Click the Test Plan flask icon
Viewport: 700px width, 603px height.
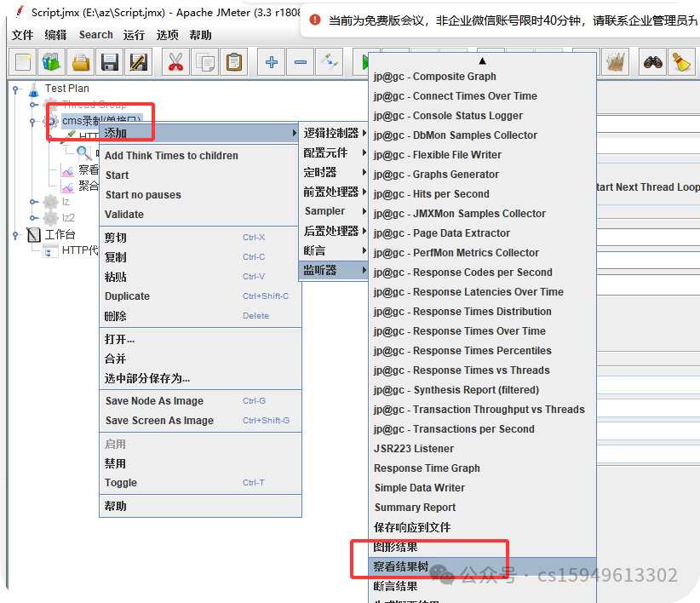click(x=34, y=89)
